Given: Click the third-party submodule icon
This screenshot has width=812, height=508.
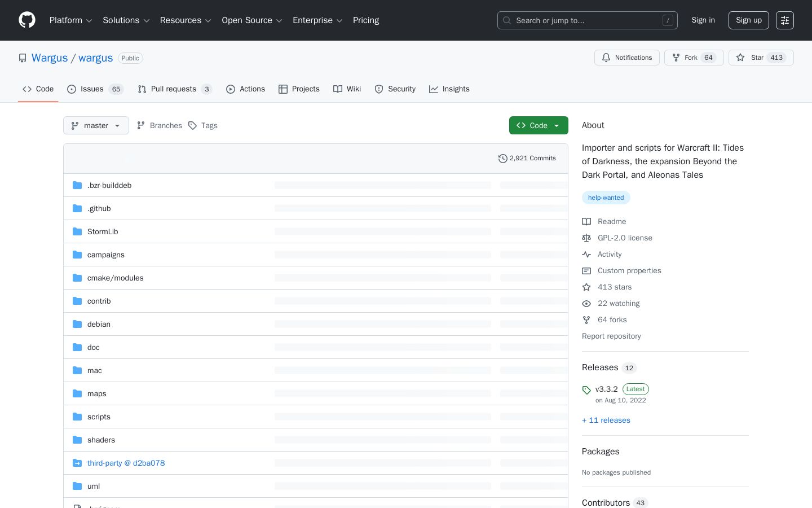Looking at the screenshot, I should click(77, 463).
